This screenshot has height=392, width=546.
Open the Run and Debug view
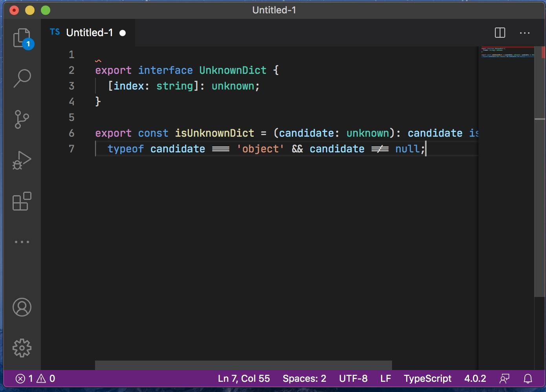(22, 160)
